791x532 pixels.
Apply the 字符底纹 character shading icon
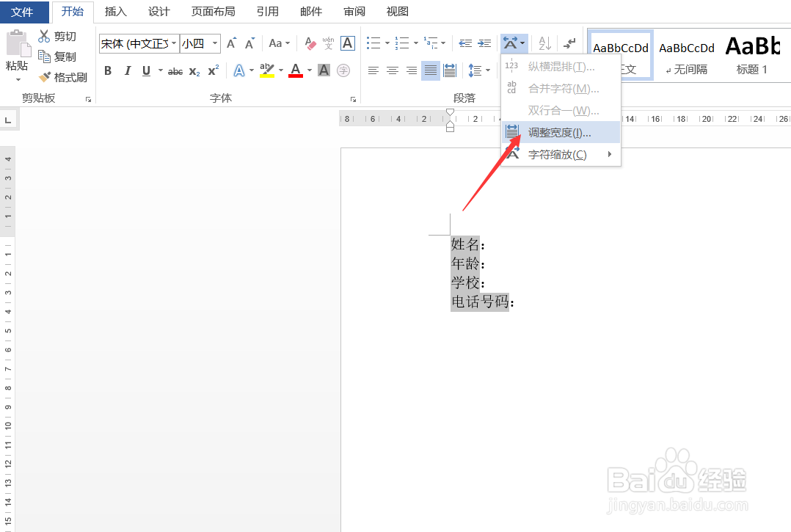pyautogui.click(x=324, y=70)
